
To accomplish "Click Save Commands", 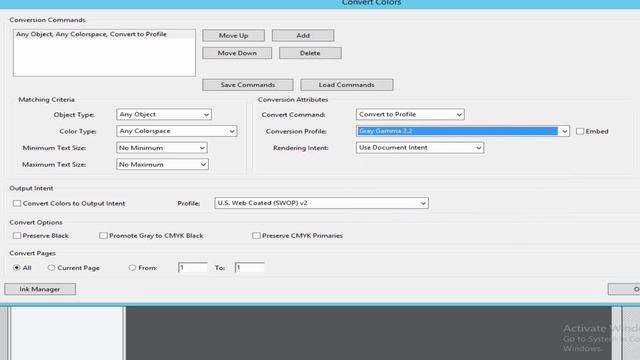I will click(248, 85).
